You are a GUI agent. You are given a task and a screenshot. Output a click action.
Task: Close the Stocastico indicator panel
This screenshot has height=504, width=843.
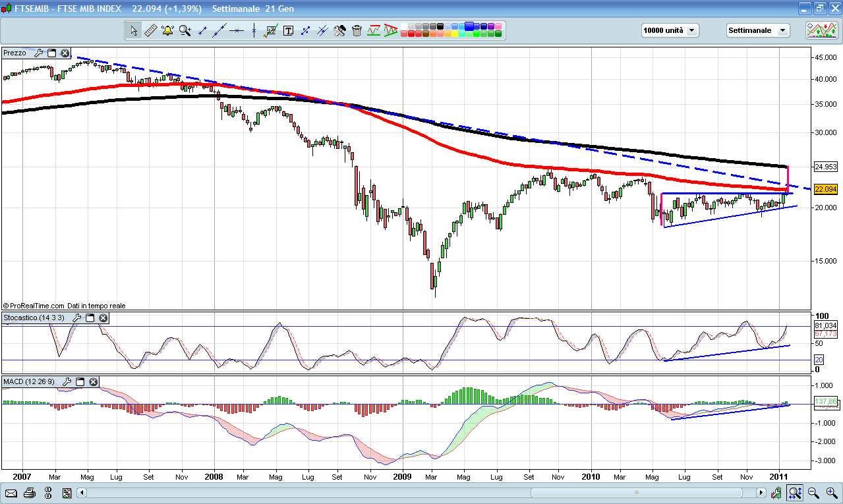tap(103, 318)
